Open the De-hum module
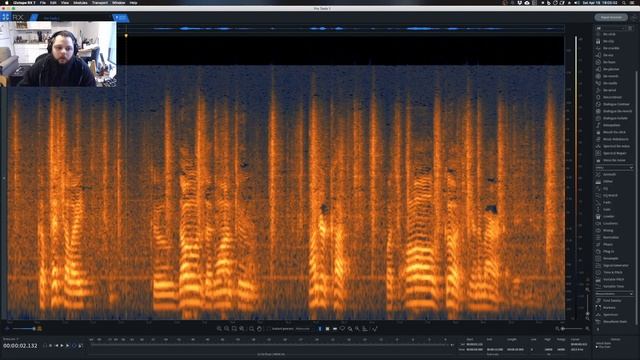Screen dimensions: 640x360 [x=609, y=62]
